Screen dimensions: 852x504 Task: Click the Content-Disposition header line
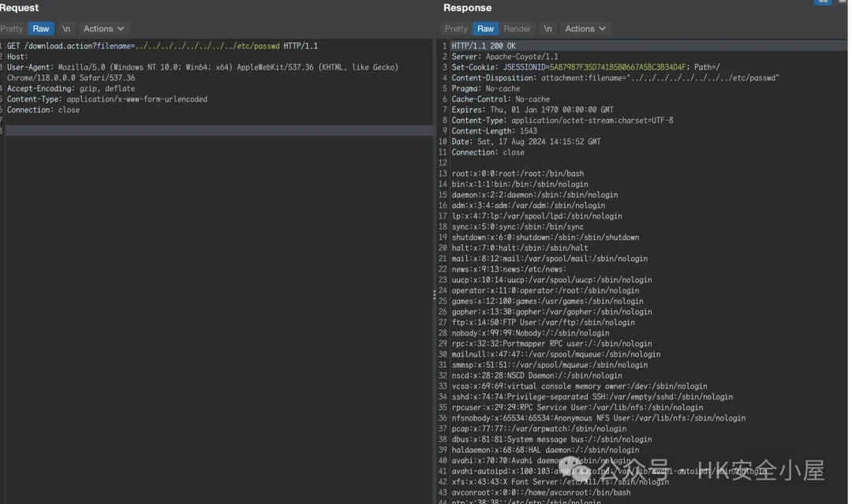coord(615,77)
